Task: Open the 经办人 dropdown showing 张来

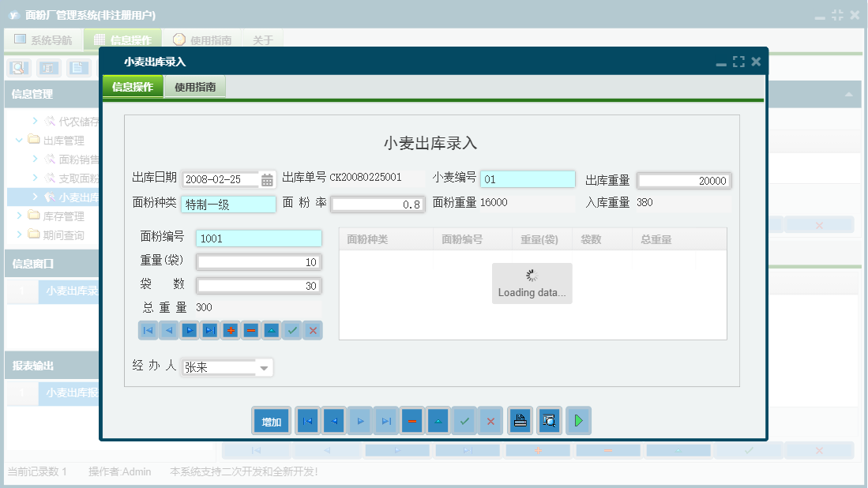Action: click(x=263, y=367)
